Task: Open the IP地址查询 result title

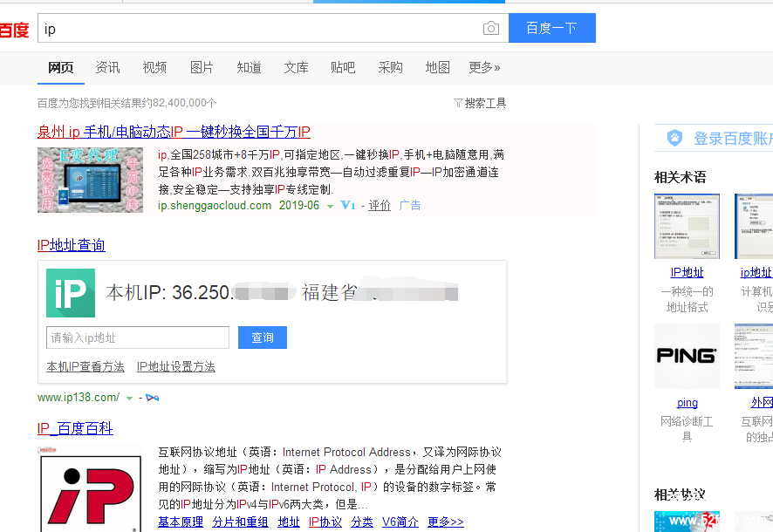Action: (71, 245)
